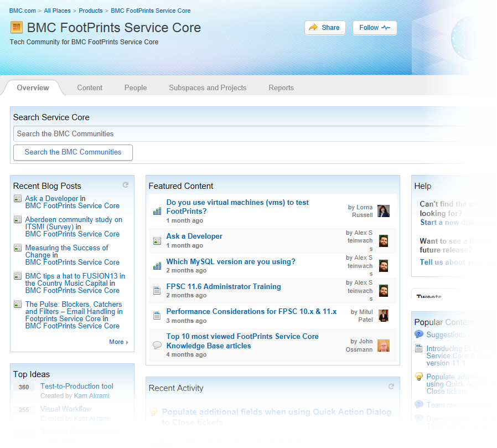The height and width of the screenshot is (448, 497).
Task: Open Ask a Developer in Recent Blog Posts
Action: 51,198
